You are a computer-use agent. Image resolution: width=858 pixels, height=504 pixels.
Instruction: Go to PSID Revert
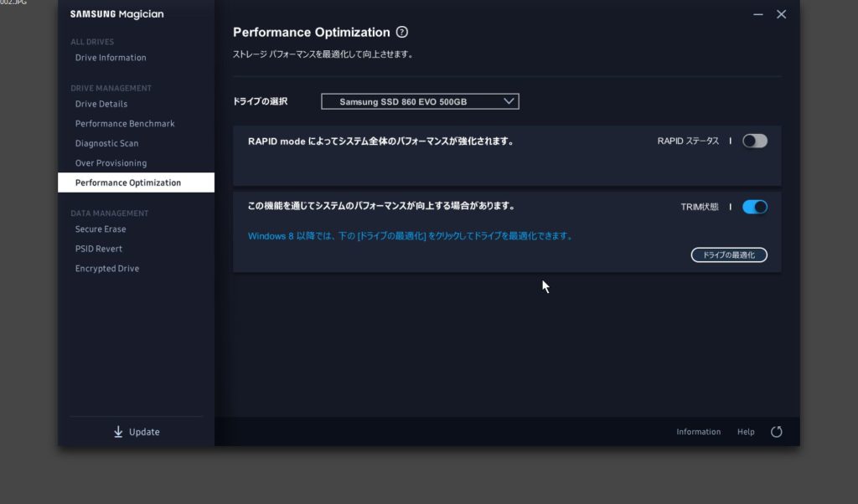click(99, 249)
